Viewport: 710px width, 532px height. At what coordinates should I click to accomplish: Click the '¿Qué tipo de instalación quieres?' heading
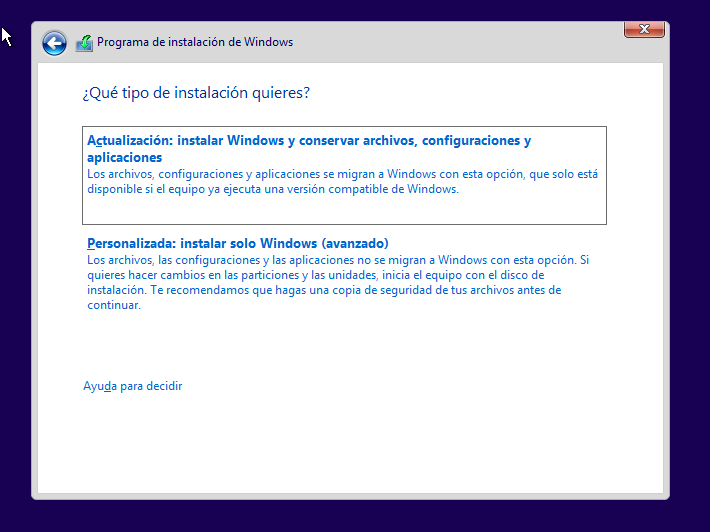pos(196,93)
